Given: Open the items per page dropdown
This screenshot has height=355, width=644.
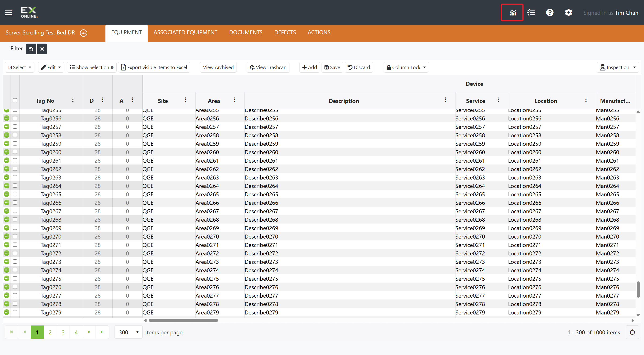Looking at the screenshot, I should [x=129, y=332].
